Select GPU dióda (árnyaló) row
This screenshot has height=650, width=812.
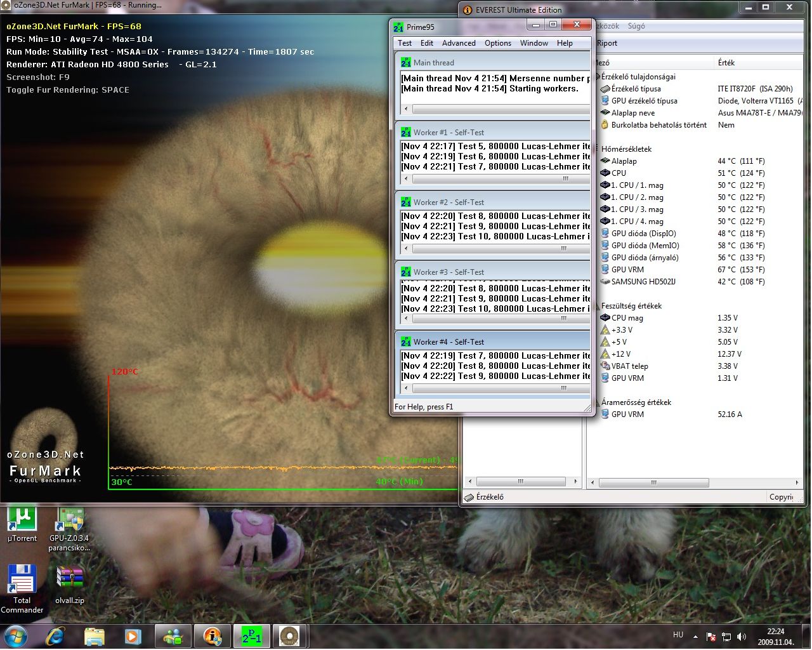(x=700, y=258)
